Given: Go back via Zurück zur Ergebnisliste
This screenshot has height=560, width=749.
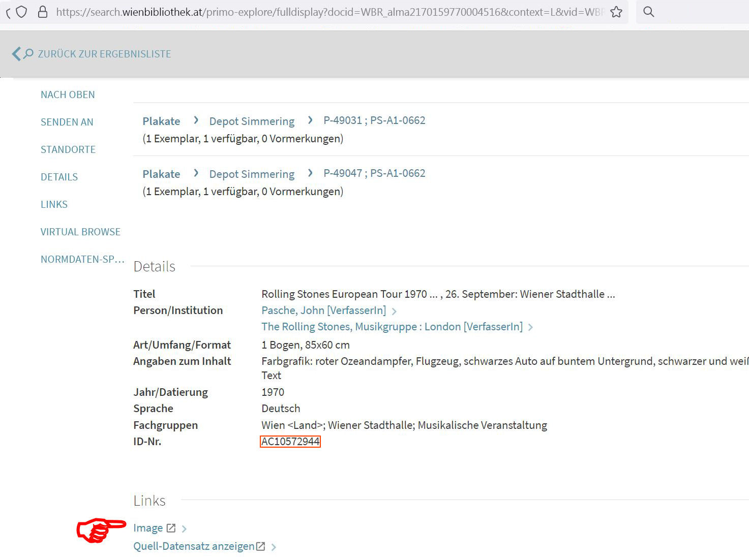Looking at the screenshot, I should (x=104, y=54).
